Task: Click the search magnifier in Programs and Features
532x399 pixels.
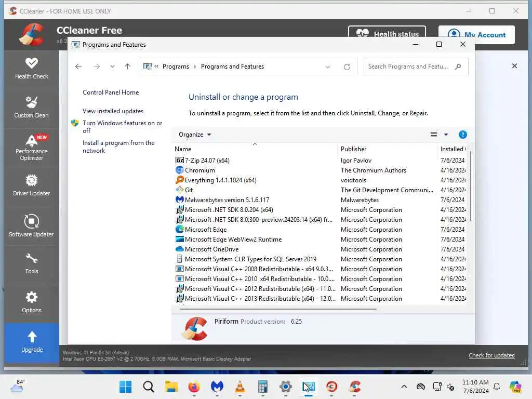Action: (458, 66)
